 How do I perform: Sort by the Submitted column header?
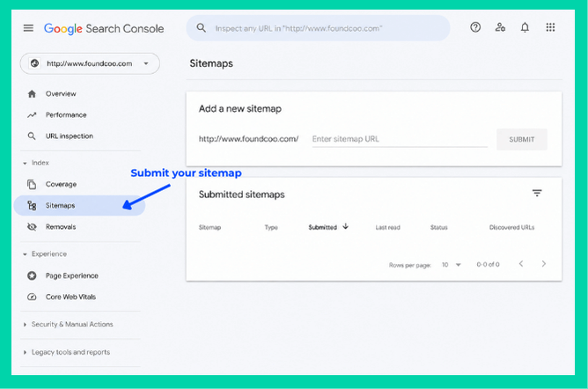click(322, 227)
